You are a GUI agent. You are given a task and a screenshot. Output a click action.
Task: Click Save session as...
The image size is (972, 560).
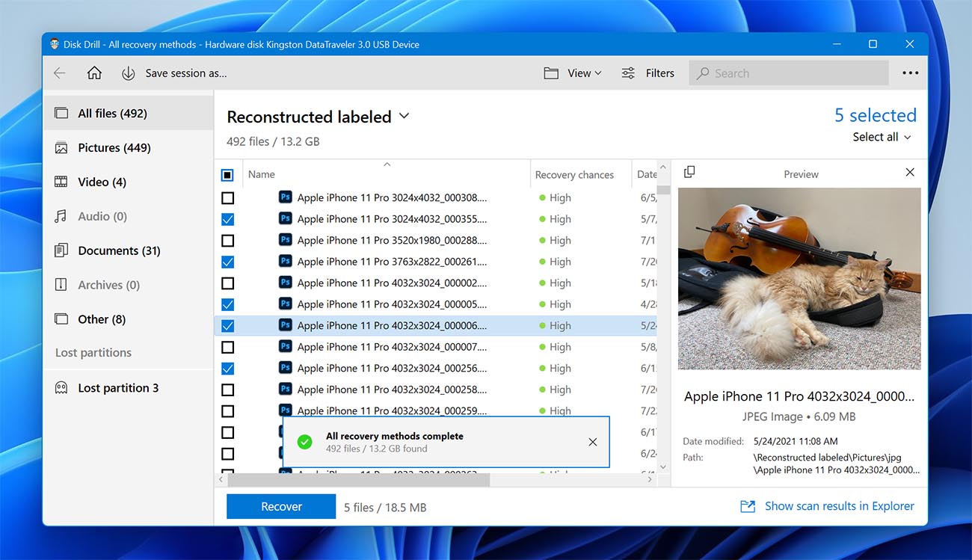point(186,73)
